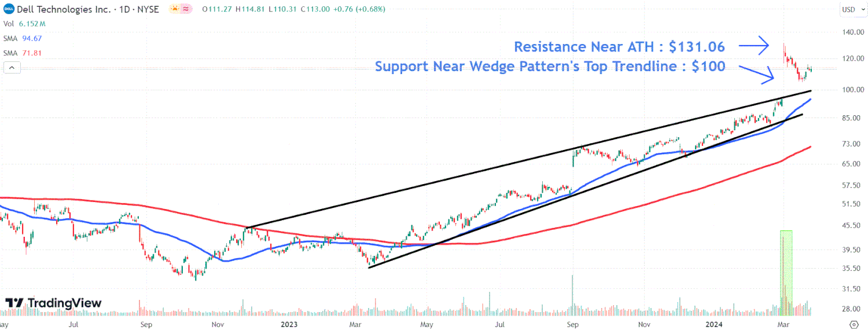Click the 28.00 price axis label
The height and width of the screenshot is (330, 868).
point(851,309)
